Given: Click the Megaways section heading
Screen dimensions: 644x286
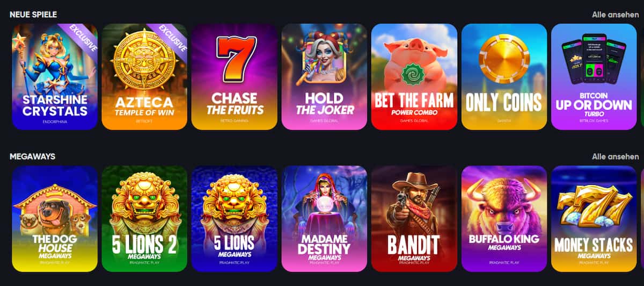Looking at the screenshot, I should [x=32, y=156].
